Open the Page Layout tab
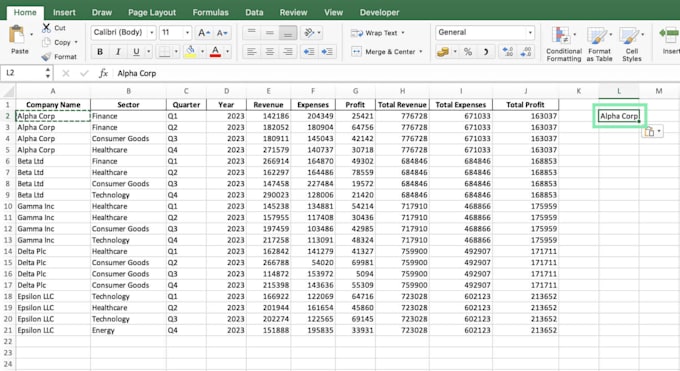The width and height of the screenshot is (680, 371). coord(152,13)
